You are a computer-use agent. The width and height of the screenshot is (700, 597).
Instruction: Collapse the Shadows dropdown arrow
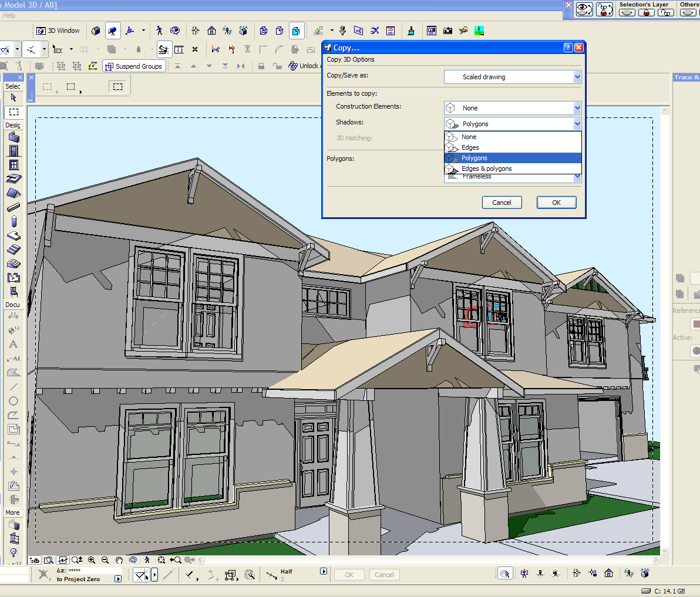577,124
